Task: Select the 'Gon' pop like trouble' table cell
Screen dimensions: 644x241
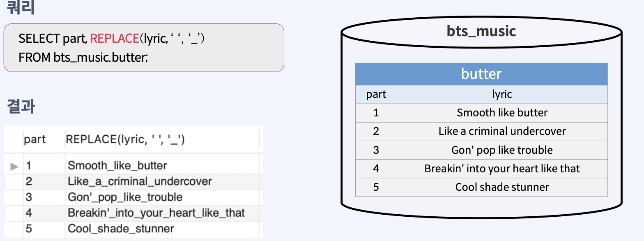Action: tap(502, 150)
